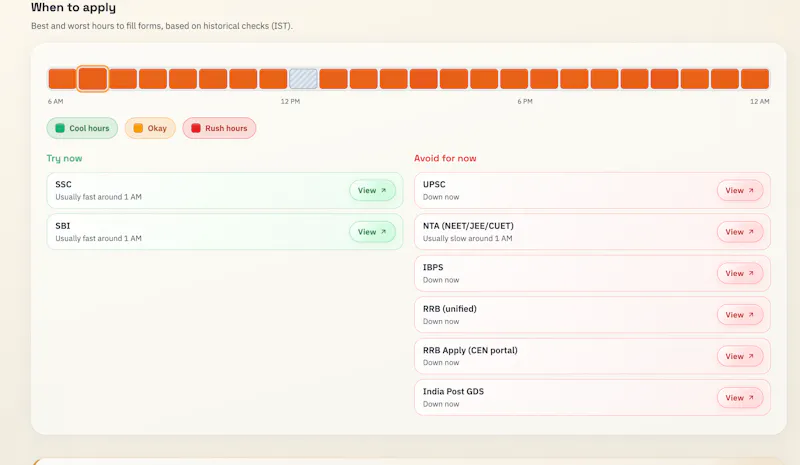
Task: Click 'Down now' status under UPSC
Action: 441,197
